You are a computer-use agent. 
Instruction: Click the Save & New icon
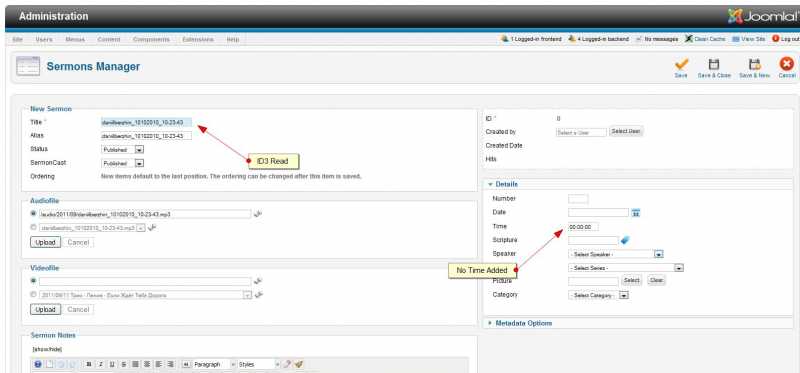pos(754,64)
